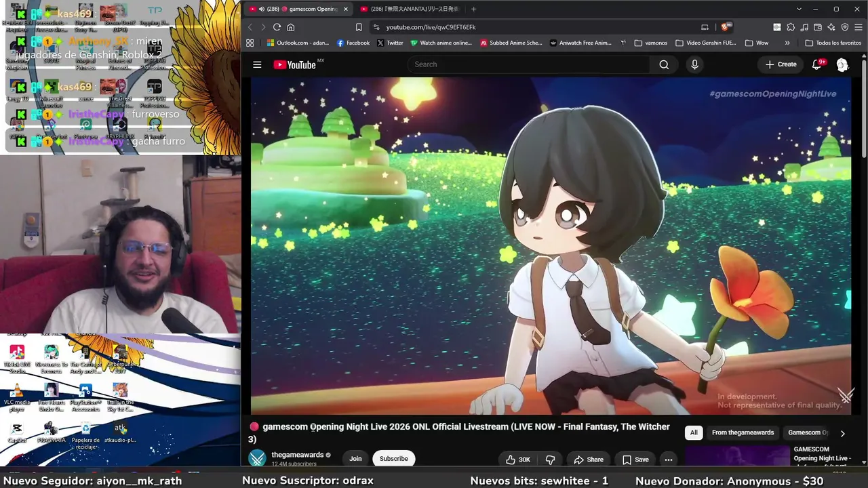This screenshot has height=488, width=868.
Task: Open the browser tab search dropdown arrow
Action: pyautogui.click(x=799, y=9)
